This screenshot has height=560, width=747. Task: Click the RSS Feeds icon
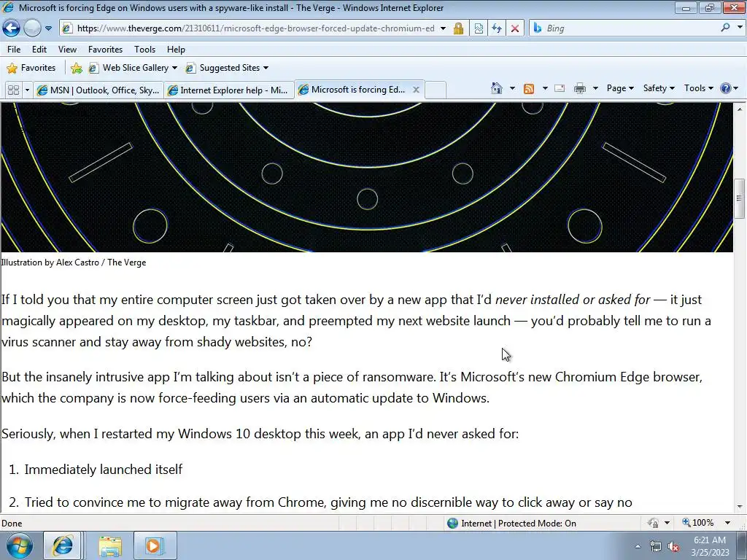529,88
